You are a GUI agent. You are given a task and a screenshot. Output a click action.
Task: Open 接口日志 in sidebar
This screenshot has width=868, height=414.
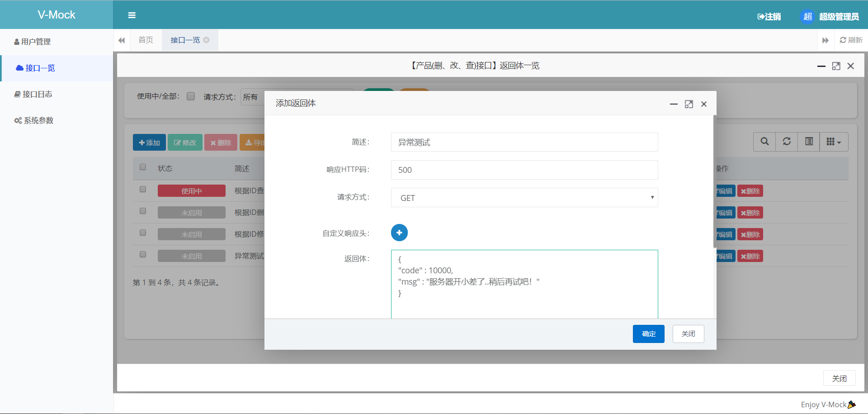point(57,94)
